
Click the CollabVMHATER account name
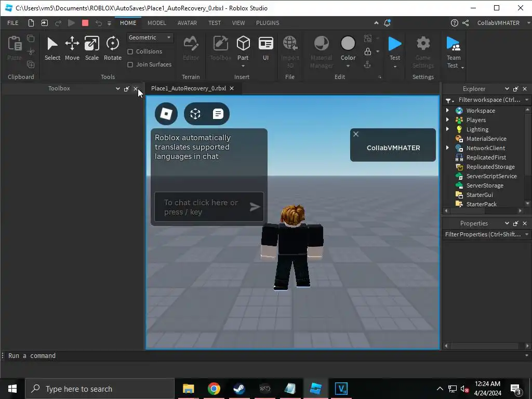pyautogui.click(x=498, y=23)
